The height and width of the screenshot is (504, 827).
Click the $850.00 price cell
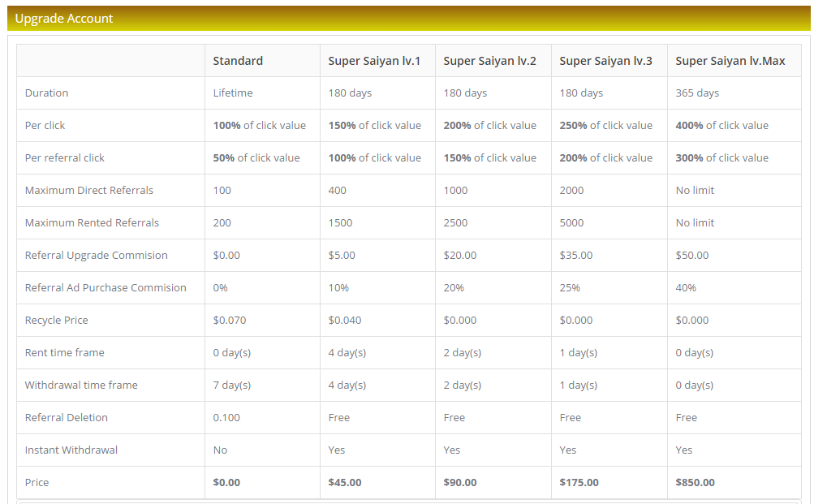coord(695,483)
